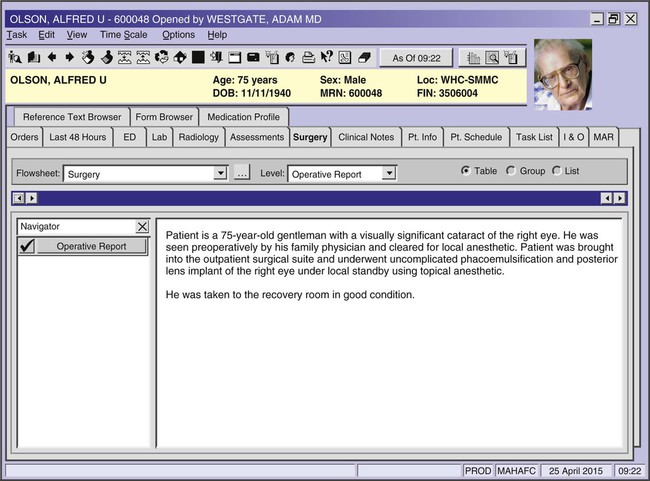This screenshot has width=650, height=481.
Task: Select Operative Report in the Navigator
Action: pyautogui.click(x=91, y=246)
